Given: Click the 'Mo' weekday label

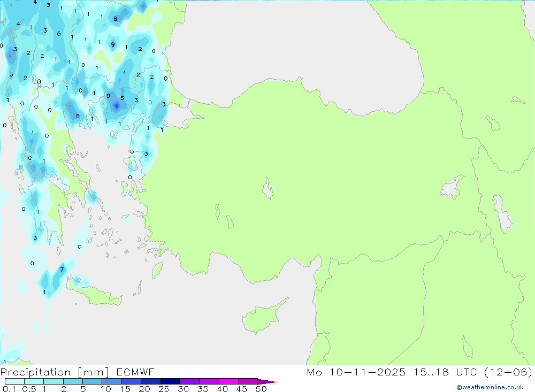Looking at the screenshot, I should point(314,372).
